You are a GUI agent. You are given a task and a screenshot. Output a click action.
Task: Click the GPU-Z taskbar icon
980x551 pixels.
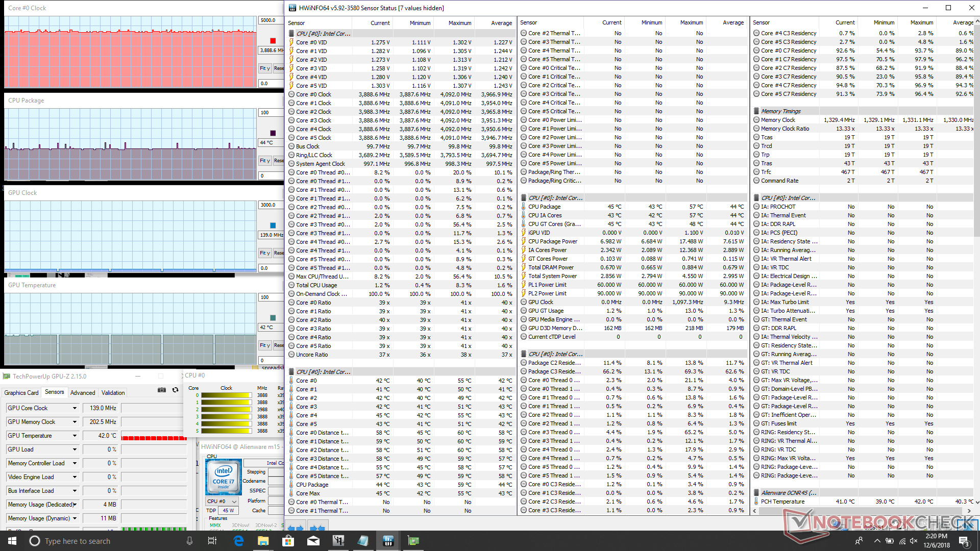[413, 541]
